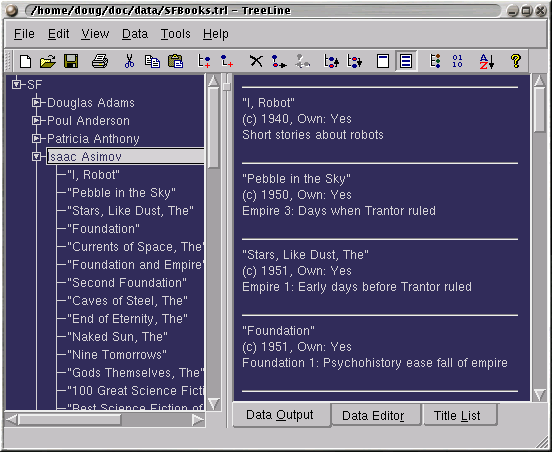The height and width of the screenshot is (452, 552).
Task: Open the Help menu
Action: tap(215, 34)
